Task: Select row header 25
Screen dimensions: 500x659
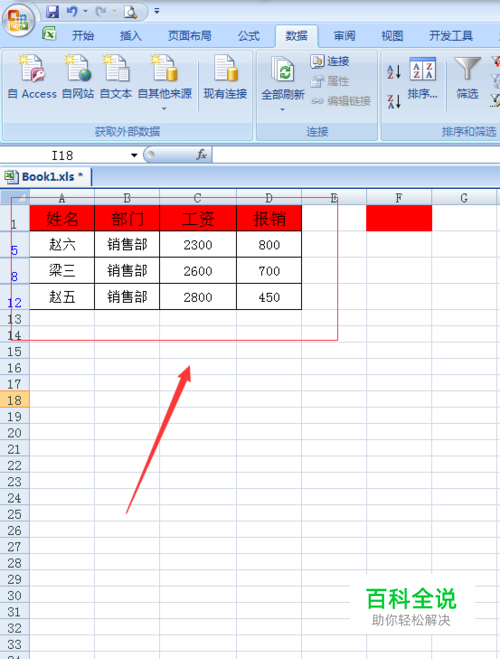Action: pyautogui.click(x=15, y=514)
